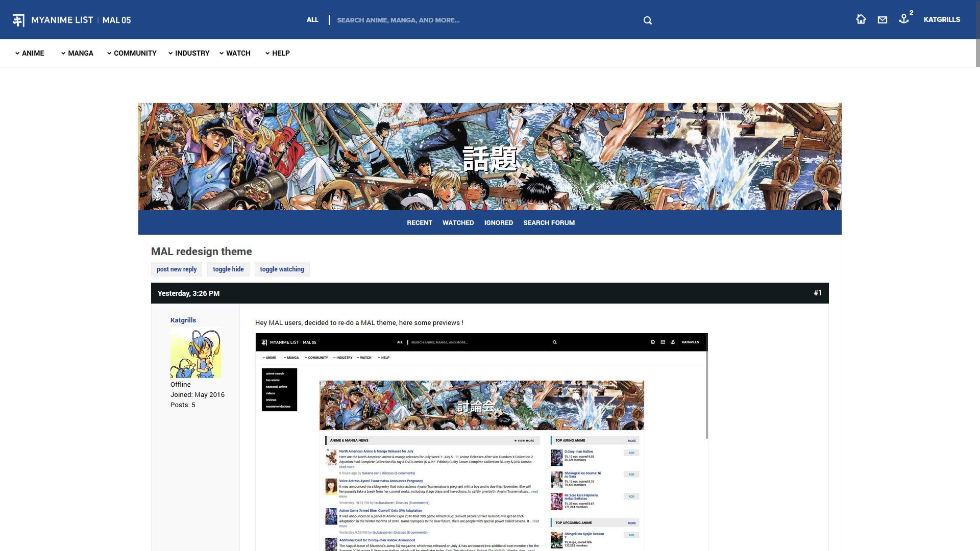Click the MAL redesign theme title
This screenshot has width=980, height=551.
pos(202,252)
